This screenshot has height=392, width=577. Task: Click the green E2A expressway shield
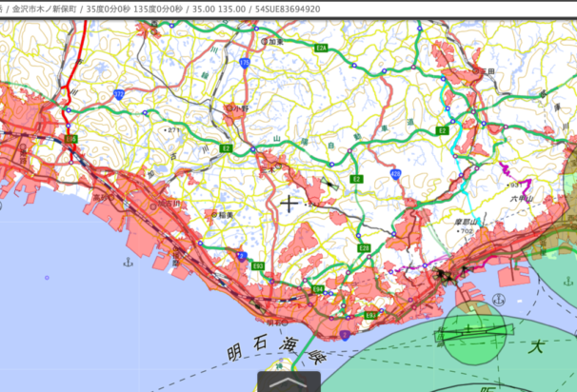pyautogui.click(x=322, y=48)
